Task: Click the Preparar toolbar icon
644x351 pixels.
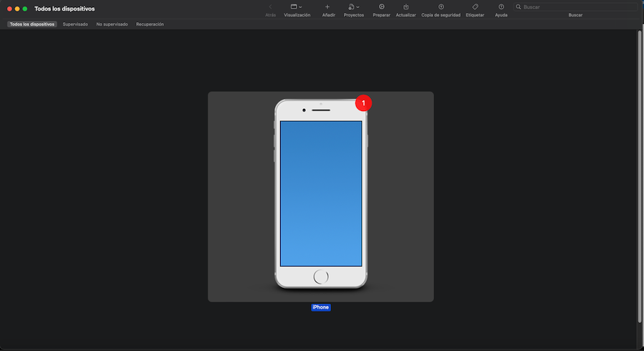Action: [381, 7]
